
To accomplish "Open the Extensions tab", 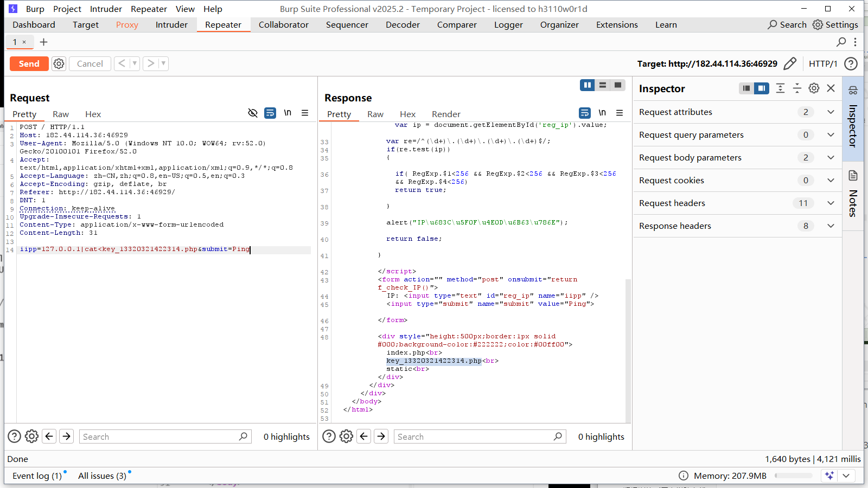I will (617, 24).
